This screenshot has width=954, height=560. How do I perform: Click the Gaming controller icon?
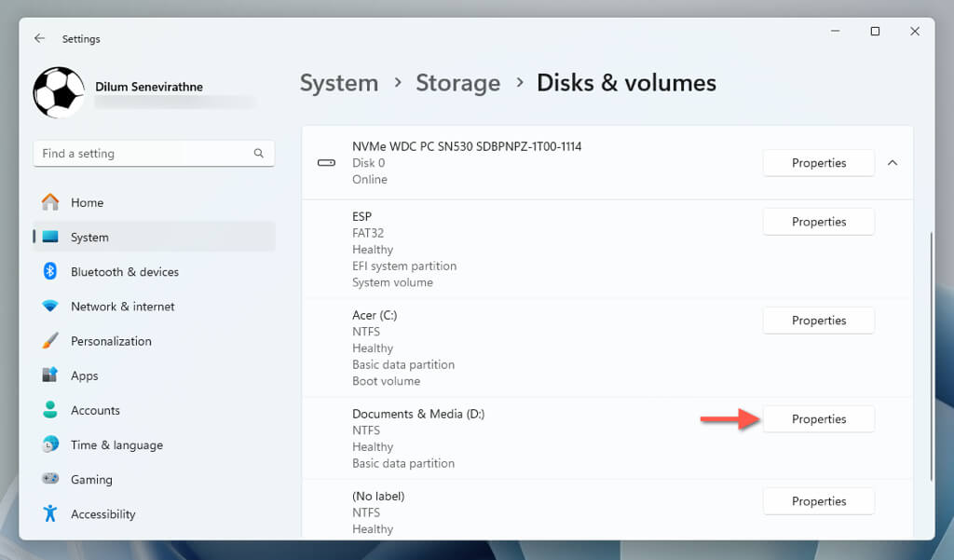[x=50, y=479]
